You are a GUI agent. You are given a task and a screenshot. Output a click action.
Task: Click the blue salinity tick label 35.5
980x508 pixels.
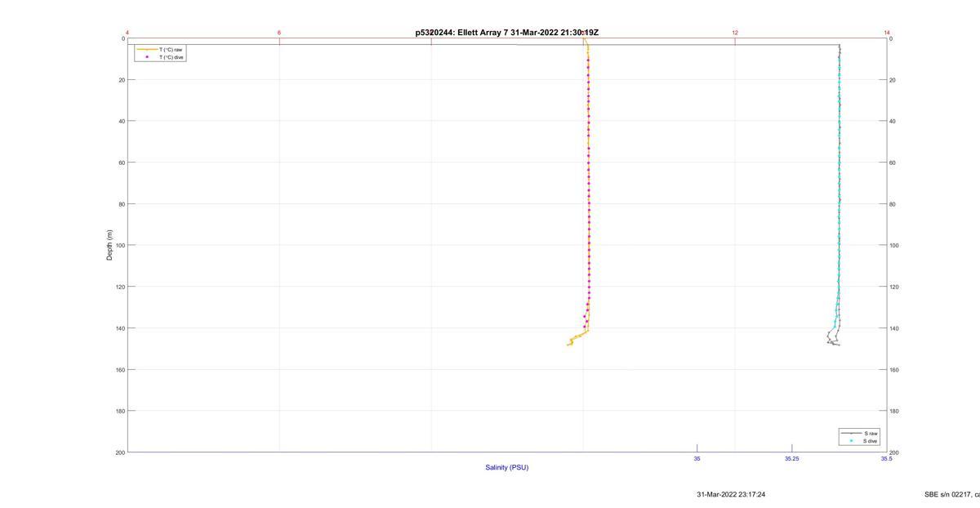pyautogui.click(x=886, y=459)
